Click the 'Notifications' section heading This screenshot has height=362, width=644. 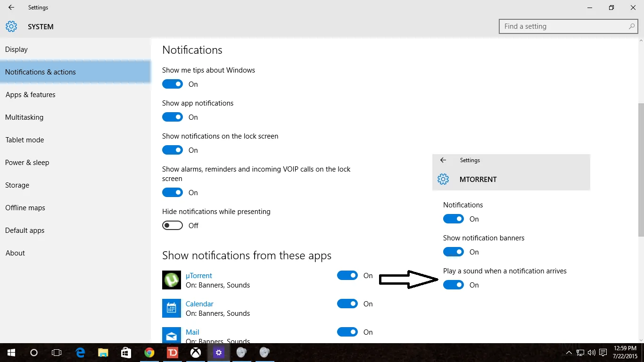pyautogui.click(x=192, y=50)
